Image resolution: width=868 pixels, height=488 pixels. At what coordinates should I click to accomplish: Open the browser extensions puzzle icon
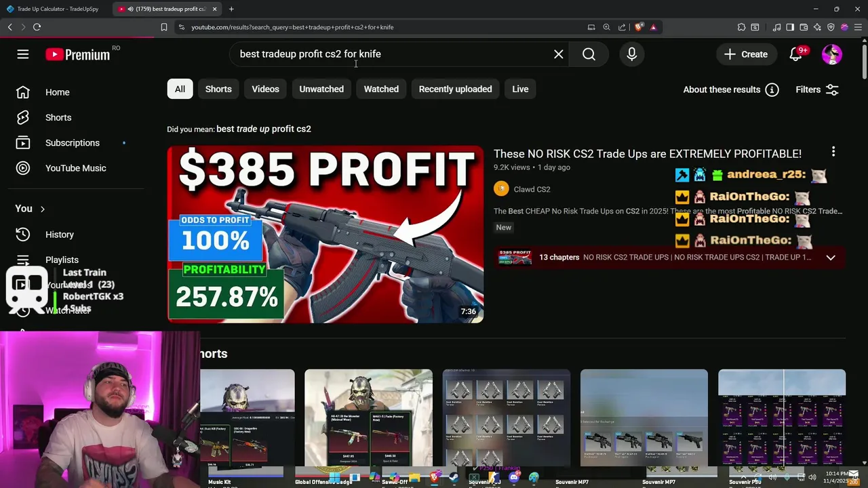(741, 27)
